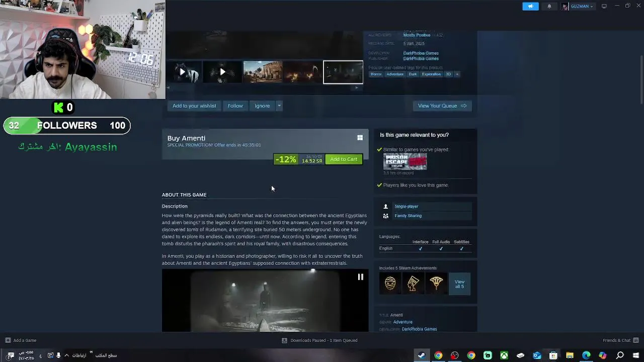View Your Queue
Screen dimensions: 644x362
442,106
